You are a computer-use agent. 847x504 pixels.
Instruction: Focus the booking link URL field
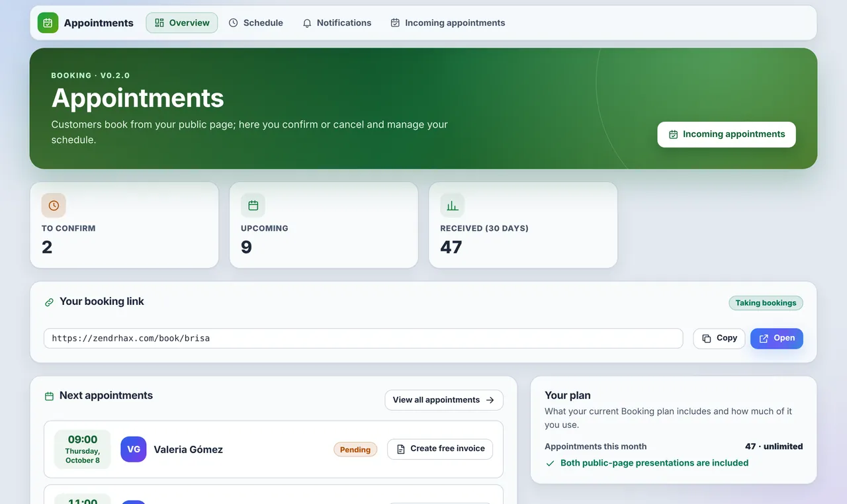[363, 338]
